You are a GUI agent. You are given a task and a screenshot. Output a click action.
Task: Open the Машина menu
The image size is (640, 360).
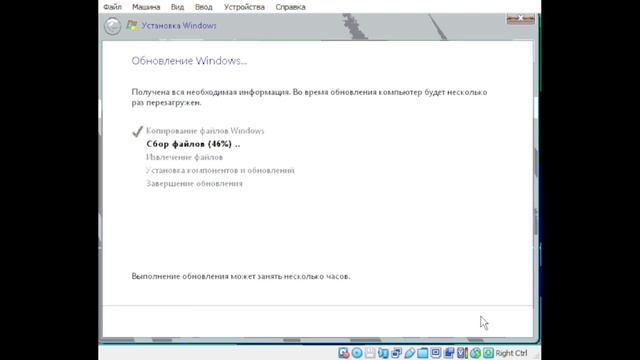pyautogui.click(x=146, y=7)
